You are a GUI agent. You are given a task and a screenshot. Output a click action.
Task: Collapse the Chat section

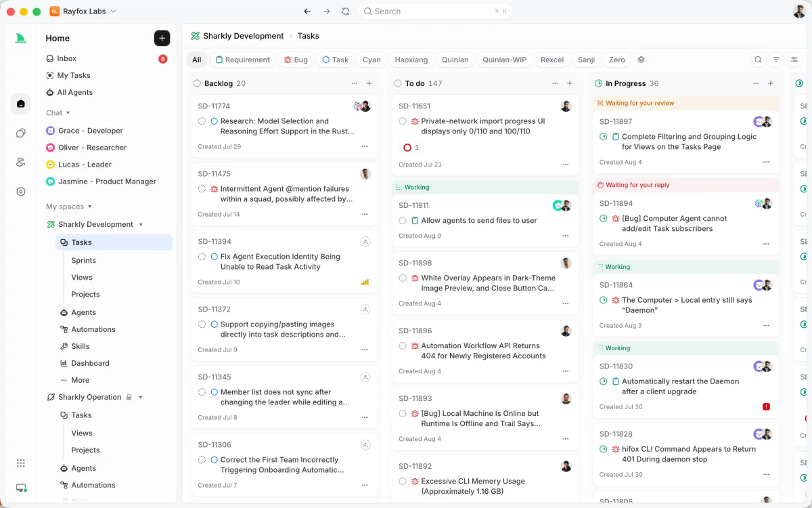(x=68, y=113)
